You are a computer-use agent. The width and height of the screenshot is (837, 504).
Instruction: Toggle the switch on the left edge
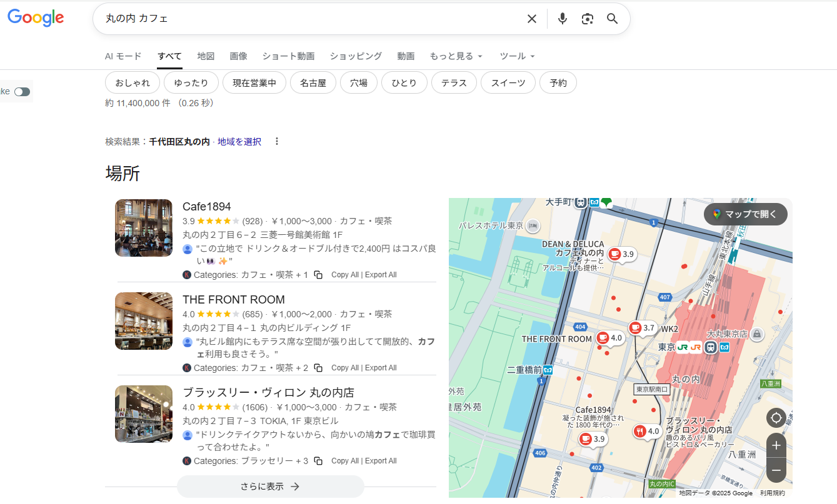click(22, 92)
